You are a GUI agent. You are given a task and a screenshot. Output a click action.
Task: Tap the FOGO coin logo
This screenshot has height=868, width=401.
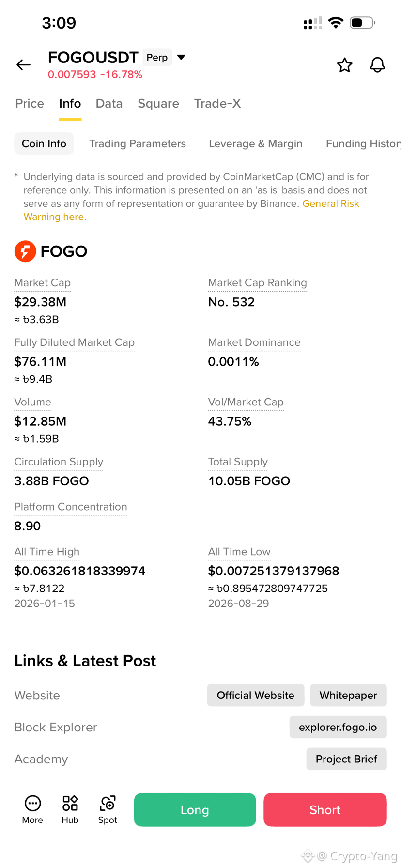click(x=25, y=251)
